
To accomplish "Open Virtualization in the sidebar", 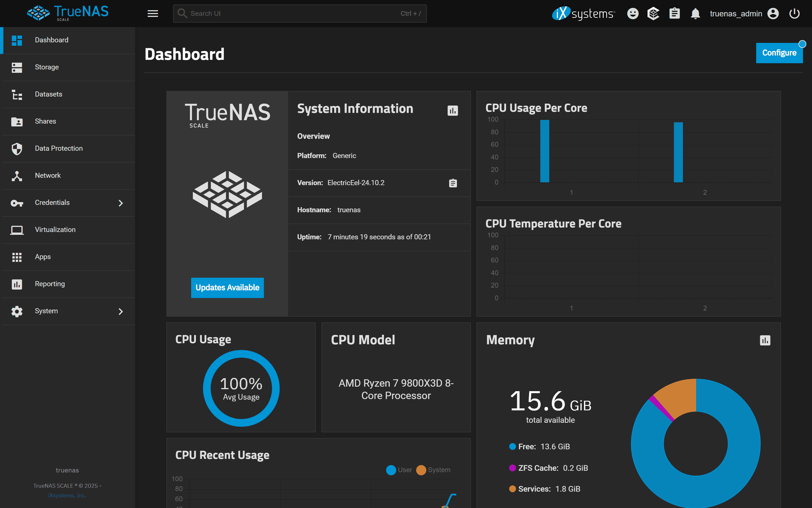I will [67, 230].
